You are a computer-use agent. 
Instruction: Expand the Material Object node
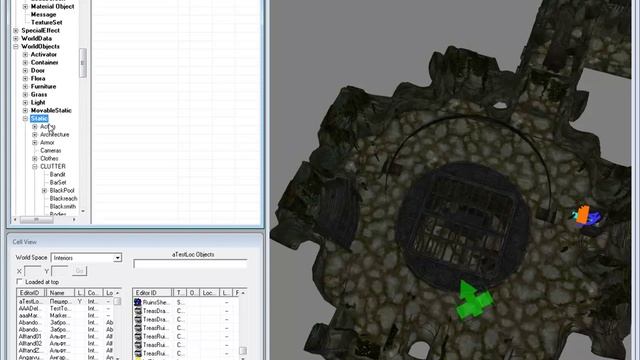click(25, 7)
